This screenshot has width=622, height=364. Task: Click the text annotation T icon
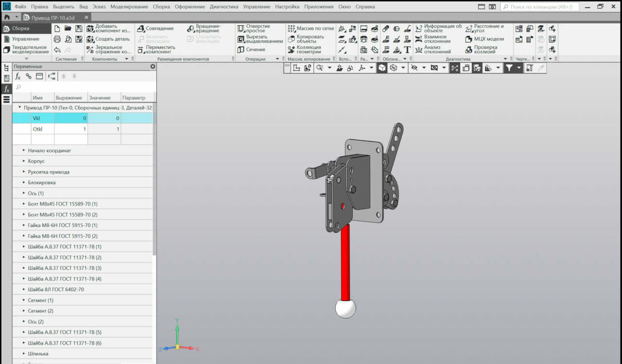click(407, 50)
